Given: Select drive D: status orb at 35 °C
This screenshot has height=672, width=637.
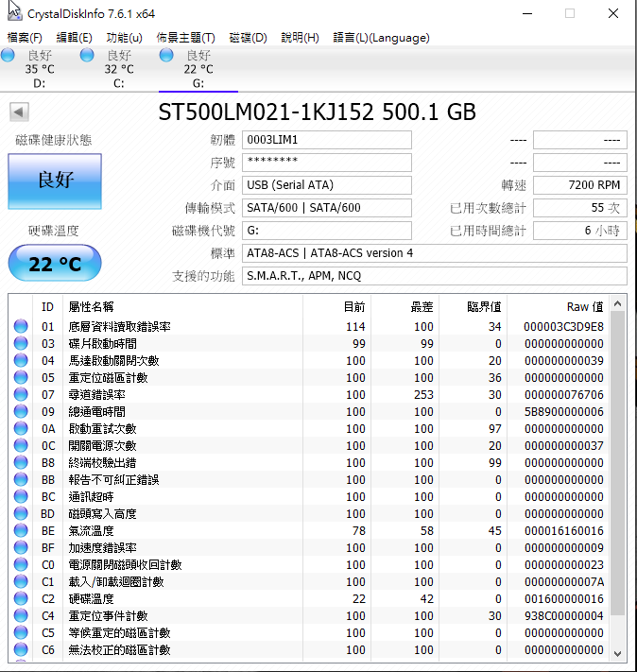Looking at the screenshot, I should pyautogui.click(x=9, y=57).
